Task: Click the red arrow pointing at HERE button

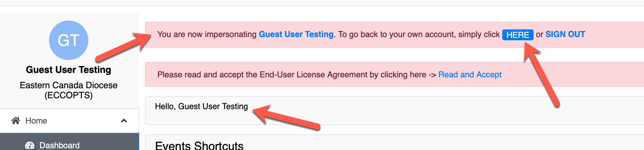Action: pyautogui.click(x=541, y=74)
